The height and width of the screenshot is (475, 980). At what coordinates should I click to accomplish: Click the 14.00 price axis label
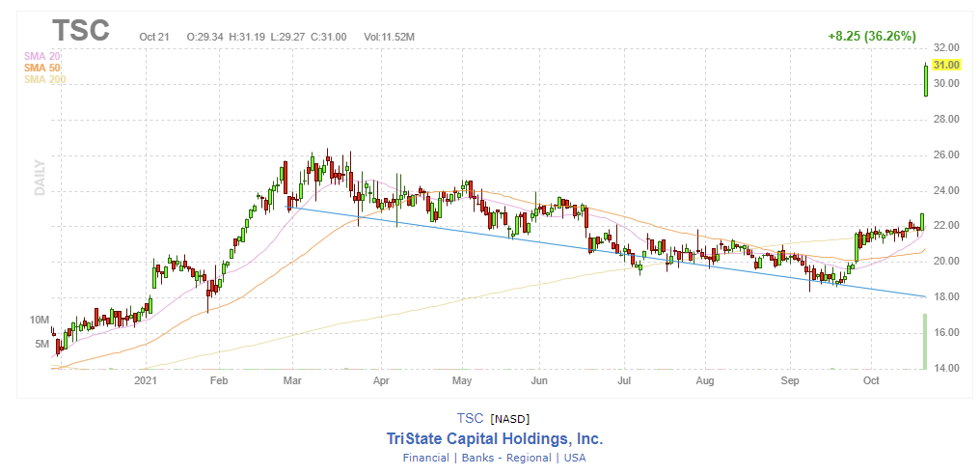[x=946, y=368]
